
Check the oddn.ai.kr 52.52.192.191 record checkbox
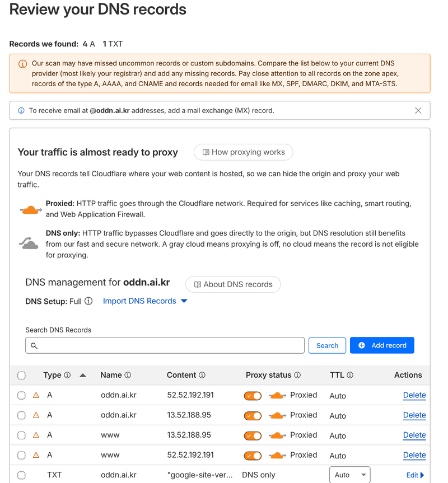point(22,395)
